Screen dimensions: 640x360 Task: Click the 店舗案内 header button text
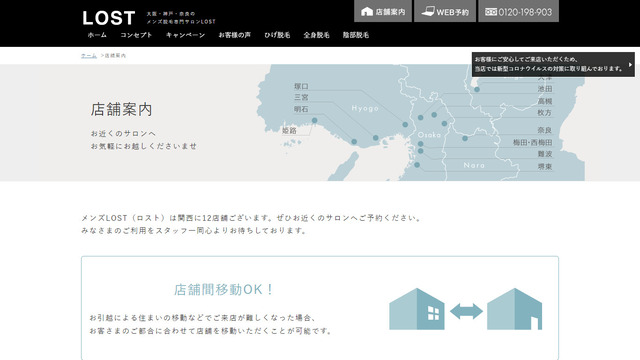(x=390, y=12)
